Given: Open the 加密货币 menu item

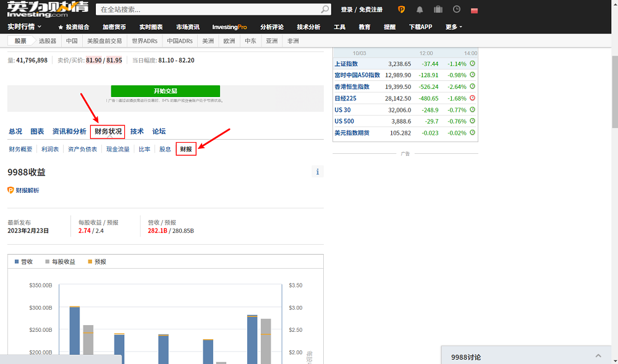Looking at the screenshot, I should (x=114, y=27).
